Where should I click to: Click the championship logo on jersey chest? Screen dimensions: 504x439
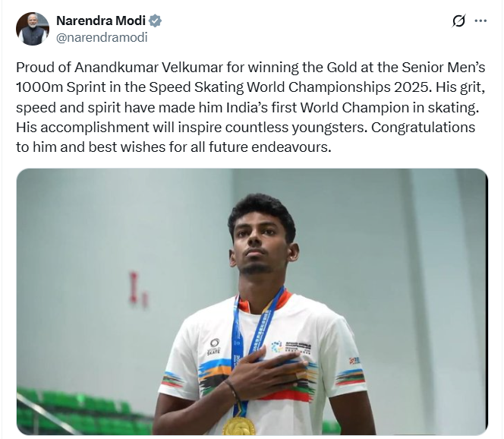point(292,346)
